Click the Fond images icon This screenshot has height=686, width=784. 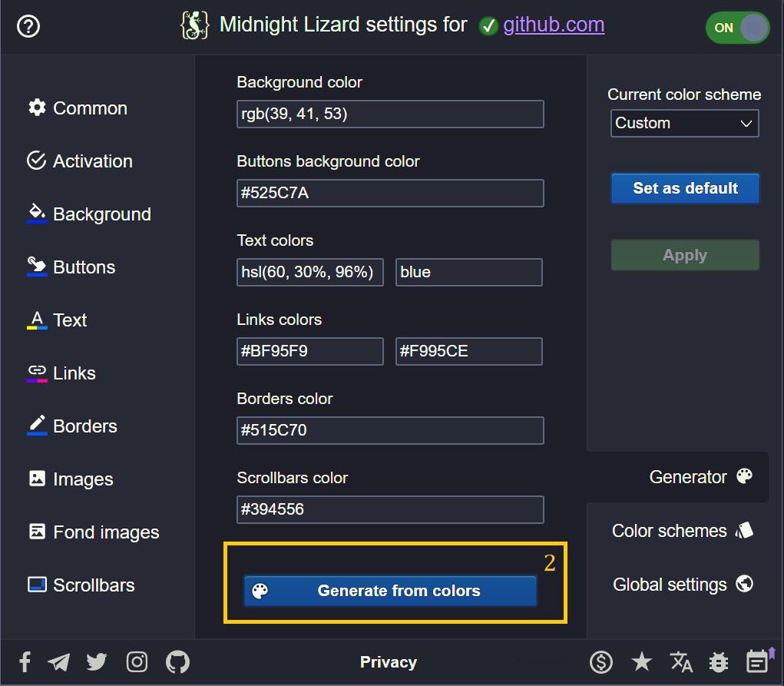click(37, 532)
